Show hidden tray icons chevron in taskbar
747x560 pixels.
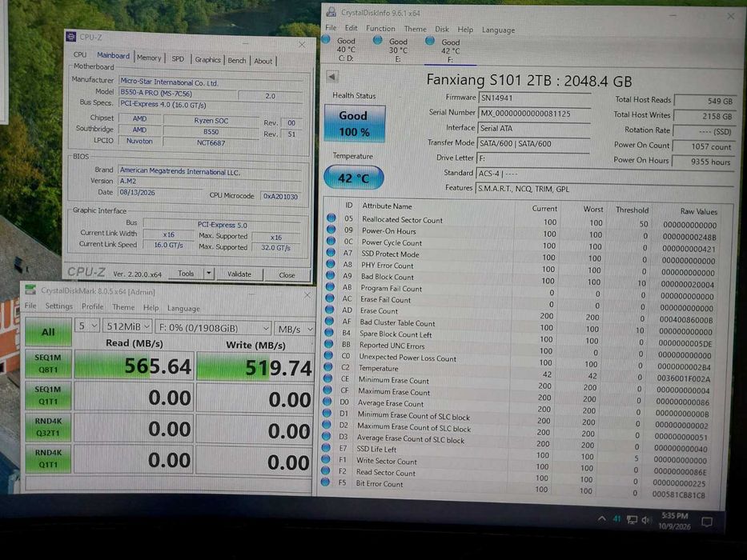tap(602, 518)
